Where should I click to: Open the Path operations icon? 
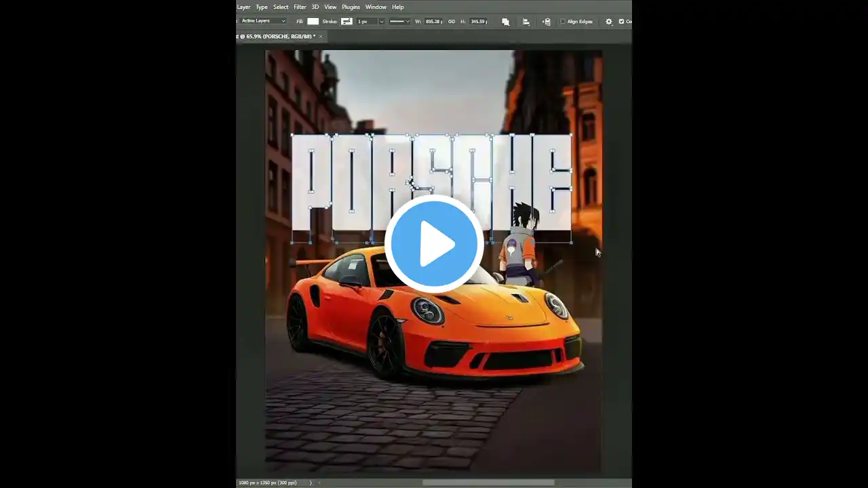pyautogui.click(x=506, y=22)
